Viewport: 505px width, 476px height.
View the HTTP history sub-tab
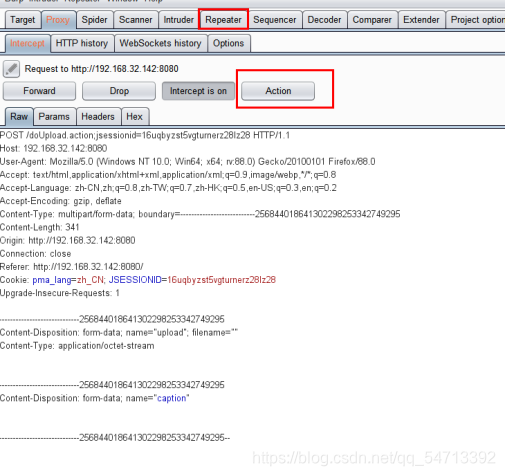coord(82,43)
